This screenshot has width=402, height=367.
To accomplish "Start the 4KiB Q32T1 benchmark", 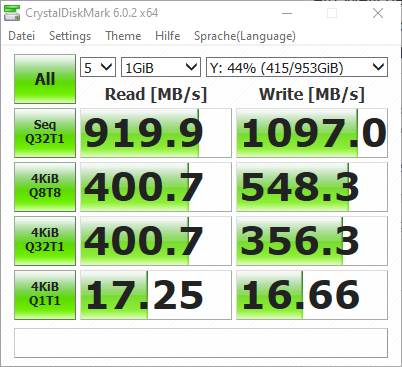I will (x=45, y=241).
